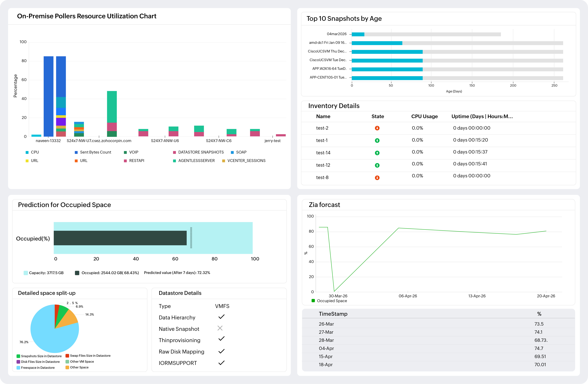Click the dark occupied space progress bar
This screenshot has width=588, height=384.
coord(120,238)
